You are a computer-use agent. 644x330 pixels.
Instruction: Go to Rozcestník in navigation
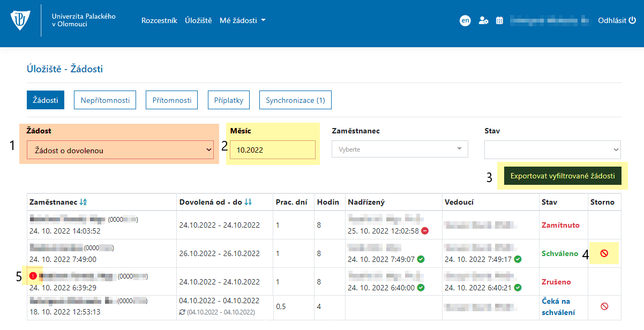[x=159, y=20]
